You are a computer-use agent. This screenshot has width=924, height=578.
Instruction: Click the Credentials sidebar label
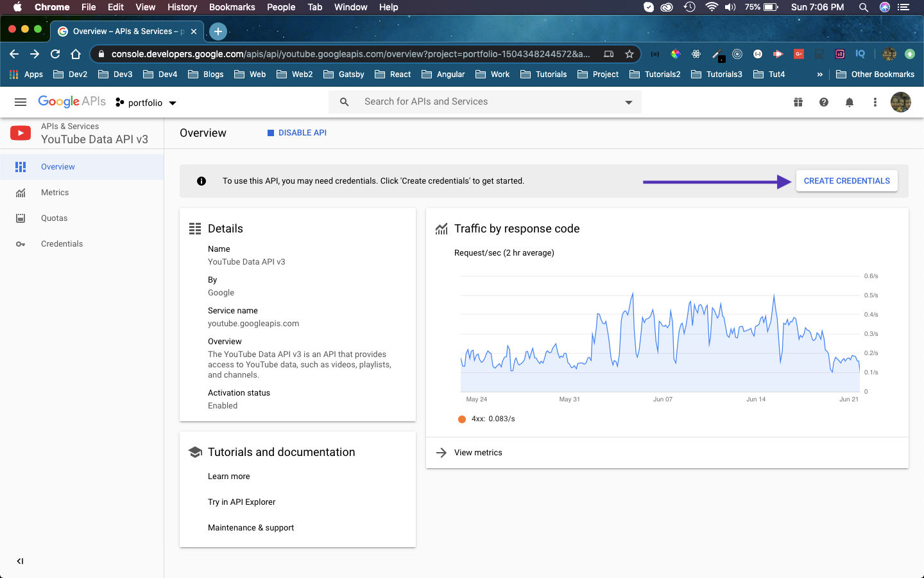point(62,244)
